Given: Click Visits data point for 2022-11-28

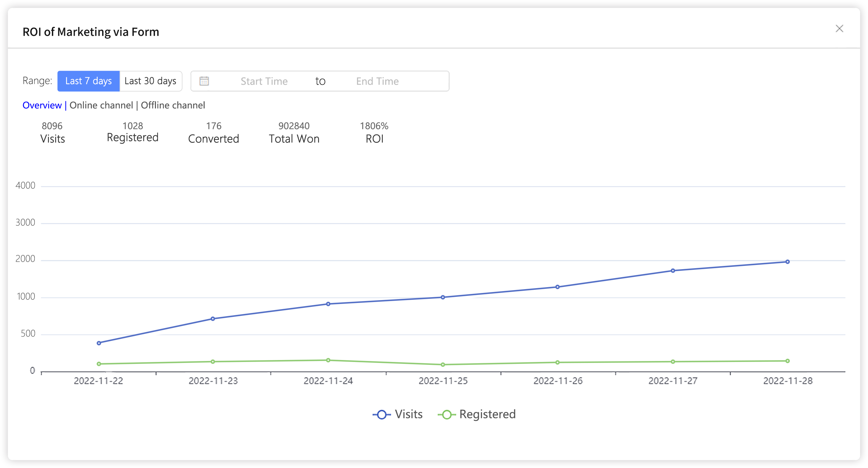Looking at the screenshot, I should [x=787, y=262].
